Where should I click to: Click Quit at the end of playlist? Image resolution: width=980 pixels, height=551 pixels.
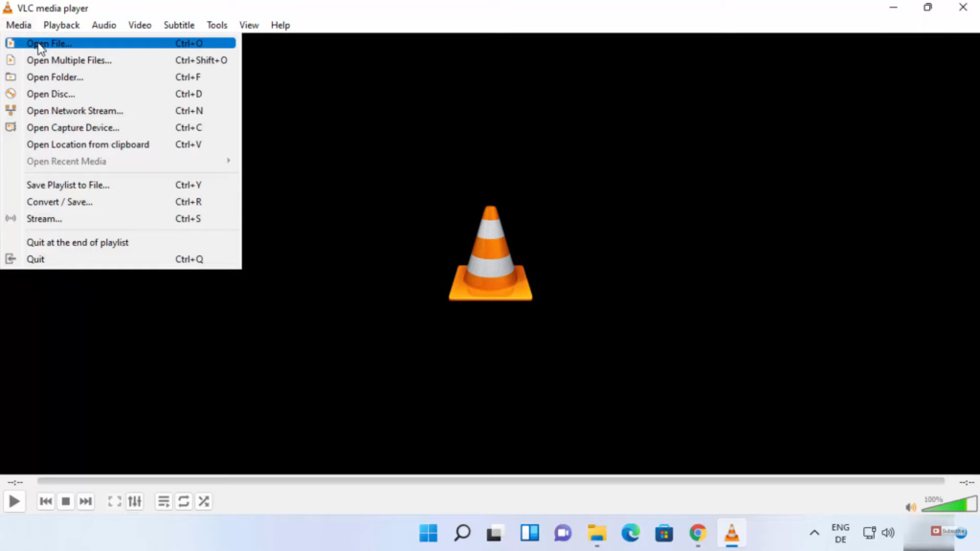(78, 243)
